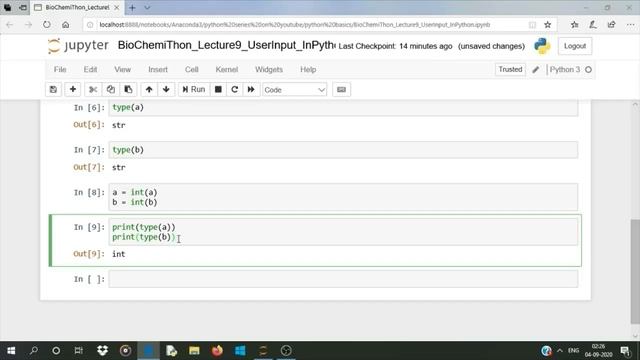
Task: Open the add notes pen icon
Action: [593, 24]
